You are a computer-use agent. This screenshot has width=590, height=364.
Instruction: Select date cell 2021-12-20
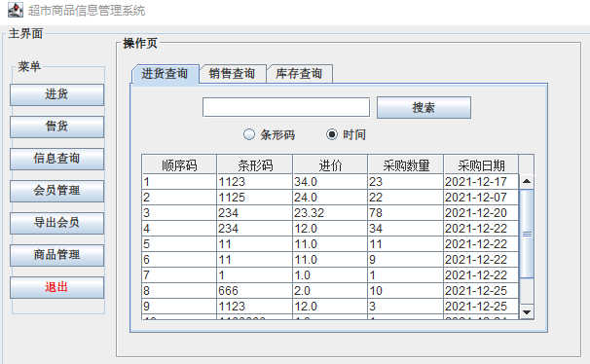pos(481,213)
